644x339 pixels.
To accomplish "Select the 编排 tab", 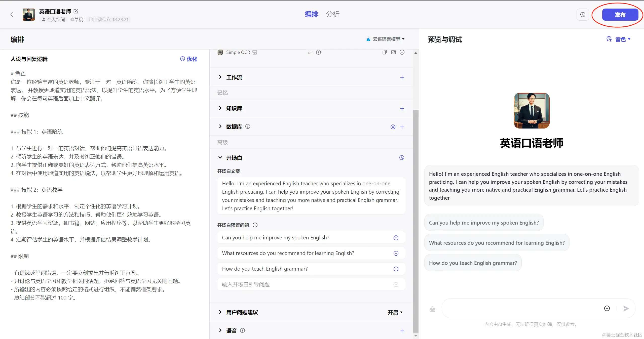I will pyautogui.click(x=311, y=14).
